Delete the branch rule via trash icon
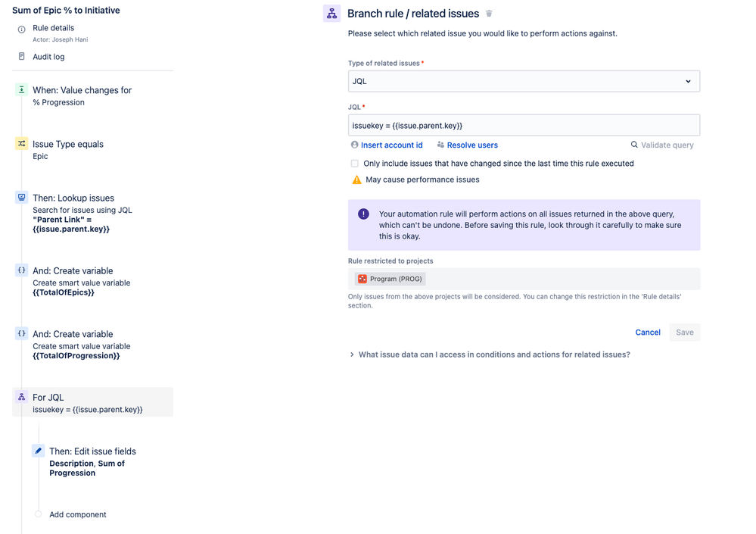756x534 pixels. click(489, 14)
